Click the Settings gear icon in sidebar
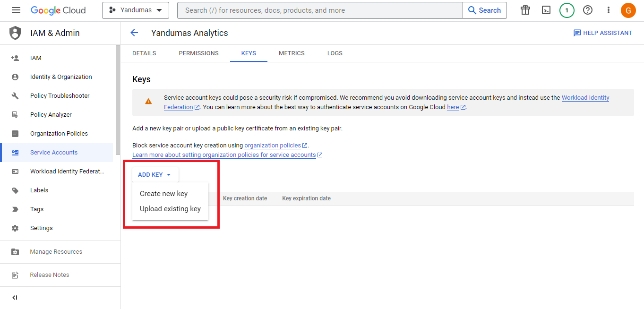Image resolution: width=644 pixels, height=309 pixels. pos(15,228)
